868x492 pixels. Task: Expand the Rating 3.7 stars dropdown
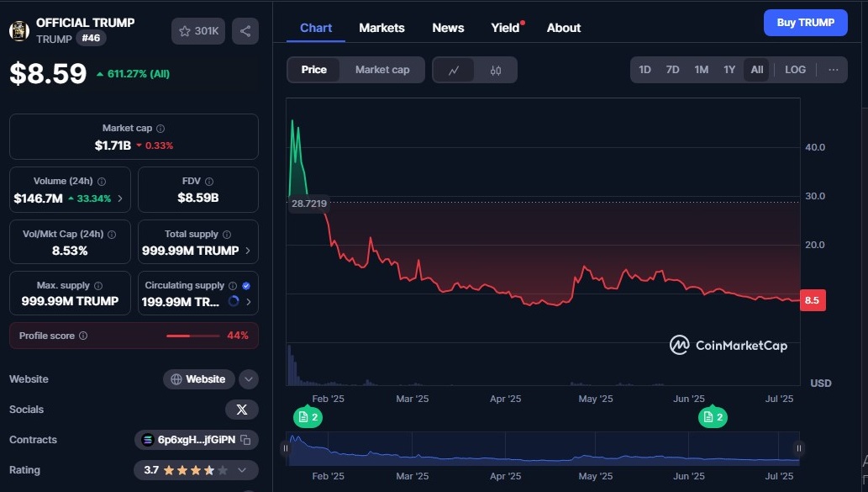click(242, 470)
